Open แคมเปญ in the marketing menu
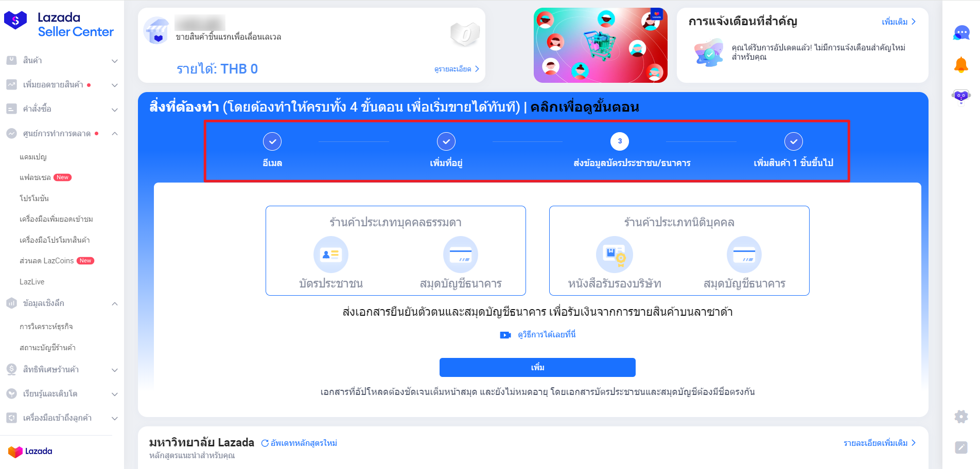The height and width of the screenshot is (469, 980). 33,157
